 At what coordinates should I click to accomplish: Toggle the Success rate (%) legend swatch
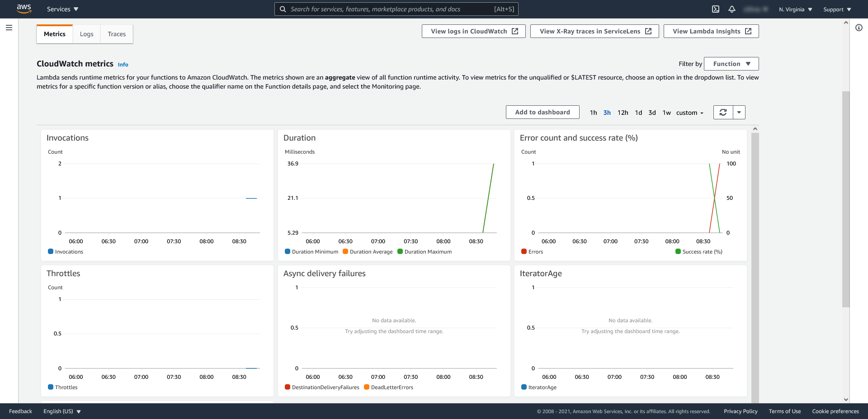point(678,251)
